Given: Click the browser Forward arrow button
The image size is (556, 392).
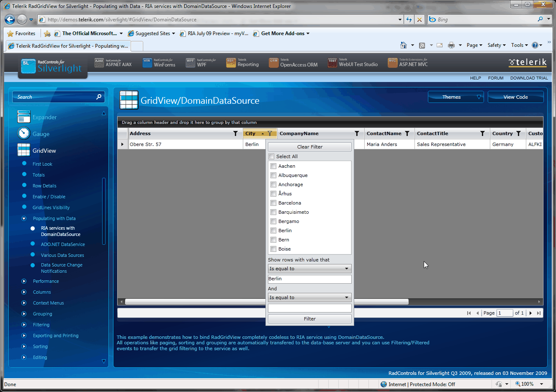Looking at the screenshot, I should [22, 19].
